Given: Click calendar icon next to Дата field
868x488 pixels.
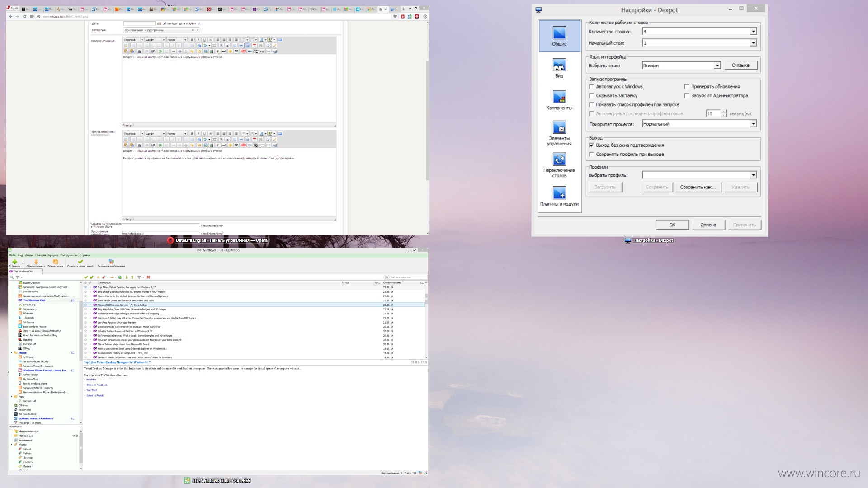Looking at the screenshot, I should click(159, 23).
